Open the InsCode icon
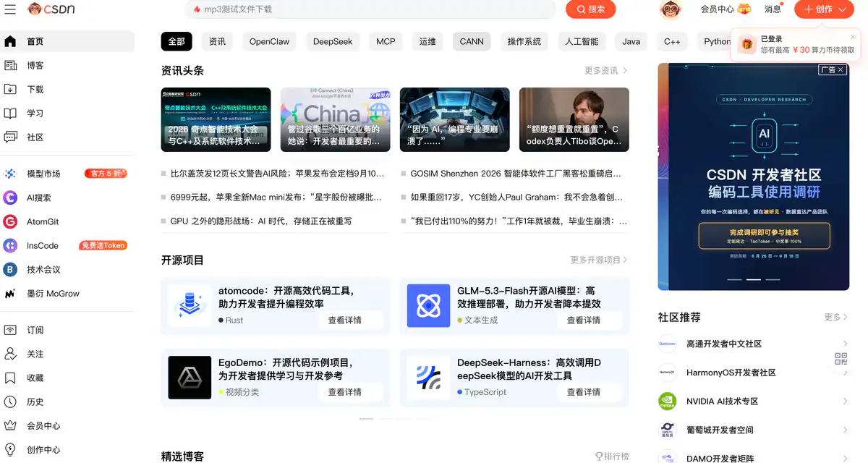The width and height of the screenshot is (868, 463). coord(10,245)
